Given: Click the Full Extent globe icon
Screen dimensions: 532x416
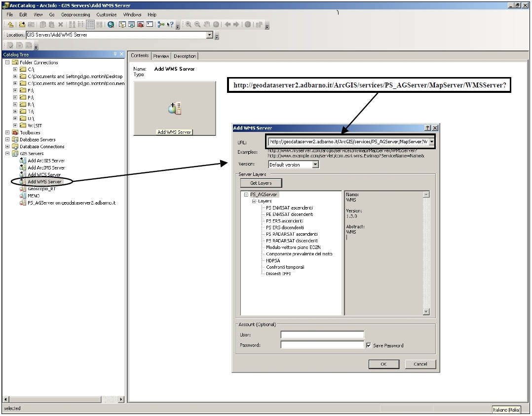Looking at the screenshot, I should pos(216,24).
